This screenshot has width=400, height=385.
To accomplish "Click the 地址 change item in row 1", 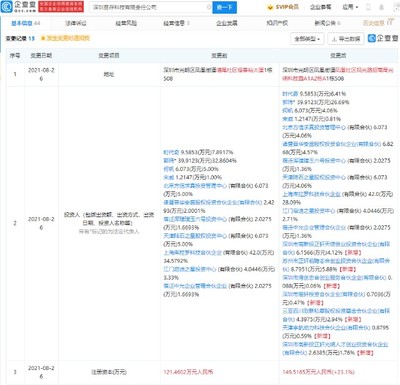I will (x=109, y=74).
